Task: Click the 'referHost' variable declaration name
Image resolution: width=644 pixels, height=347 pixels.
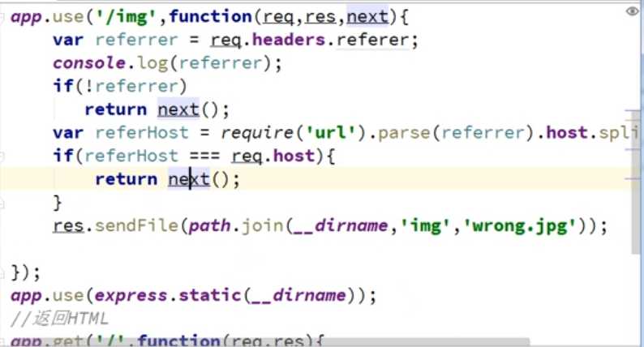Action: click(x=142, y=133)
